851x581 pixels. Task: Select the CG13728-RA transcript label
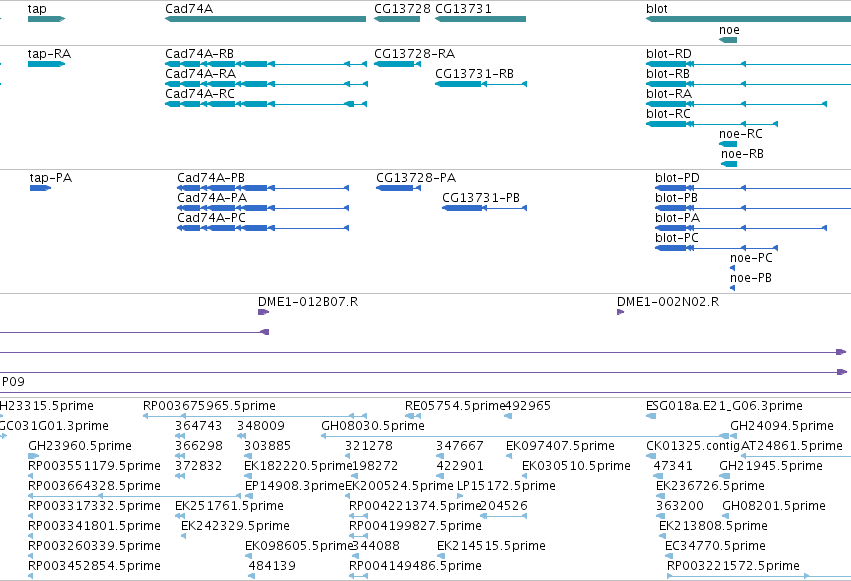pyautogui.click(x=415, y=54)
